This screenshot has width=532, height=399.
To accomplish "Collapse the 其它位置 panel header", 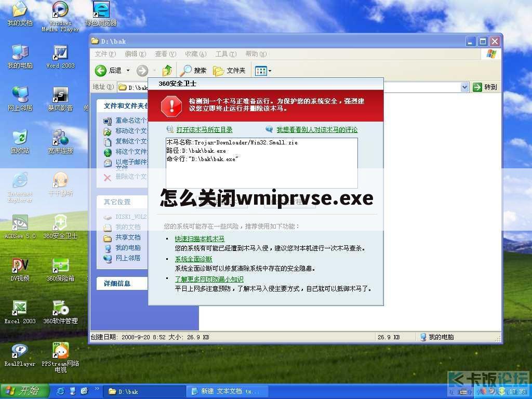I will tap(122, 202).
